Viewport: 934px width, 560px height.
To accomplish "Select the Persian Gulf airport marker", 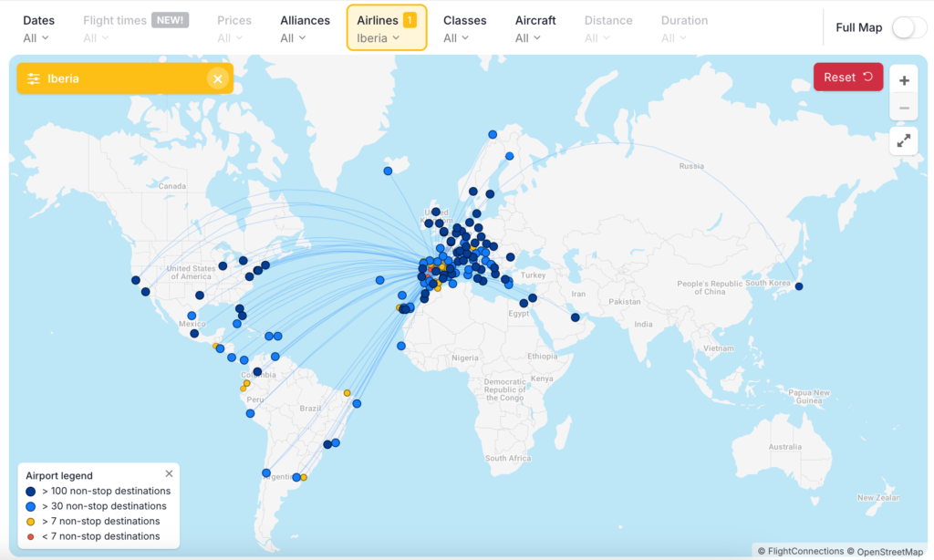I will pos(575,317).
